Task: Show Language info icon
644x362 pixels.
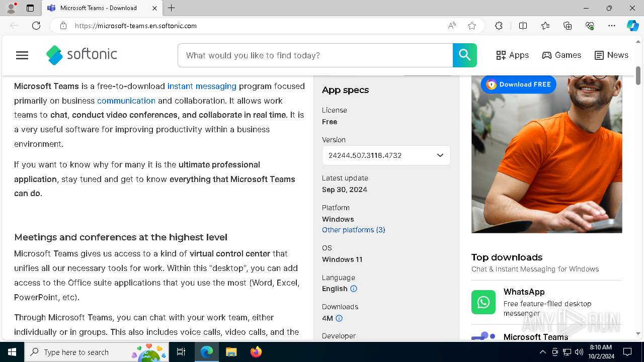Action: click(354, 289)
